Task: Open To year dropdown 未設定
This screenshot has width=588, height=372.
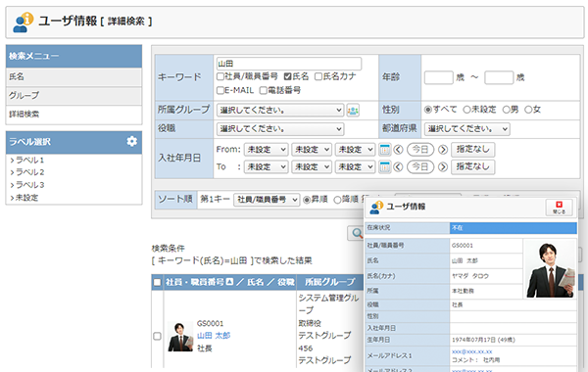Action: click(x=267, y=166)
